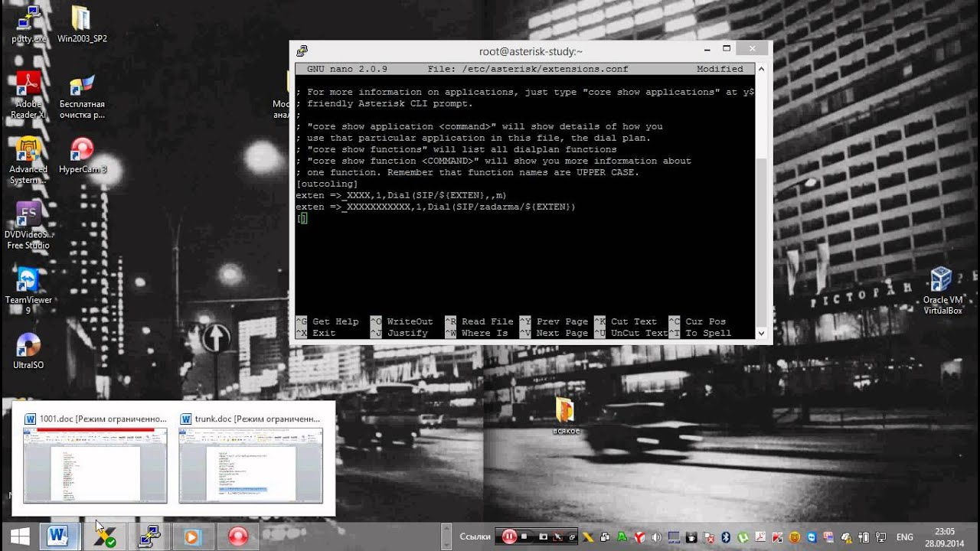The image size is (980, 551).
Task: Click the '^G Get Help' nano shortcut
Action: coord(327,321)
